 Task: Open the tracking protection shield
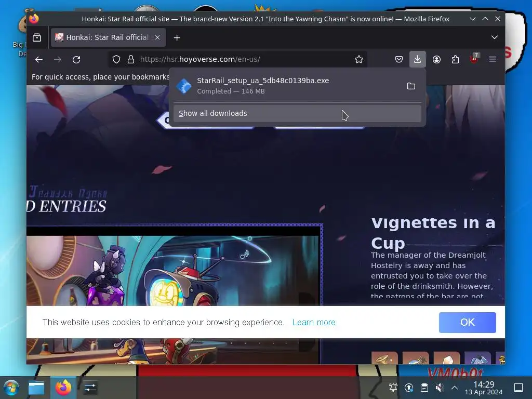116,59
